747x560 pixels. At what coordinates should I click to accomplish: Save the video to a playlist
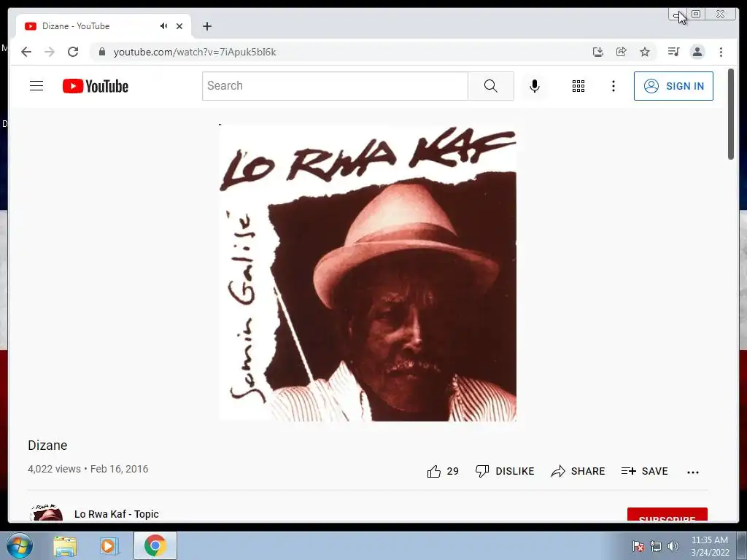645,472
